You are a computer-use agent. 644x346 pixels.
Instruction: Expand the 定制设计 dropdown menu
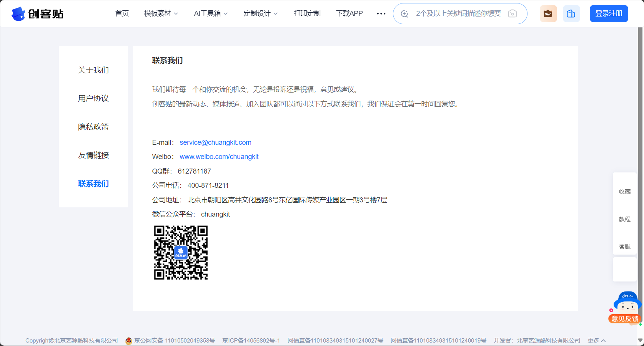tap(260, 13)
